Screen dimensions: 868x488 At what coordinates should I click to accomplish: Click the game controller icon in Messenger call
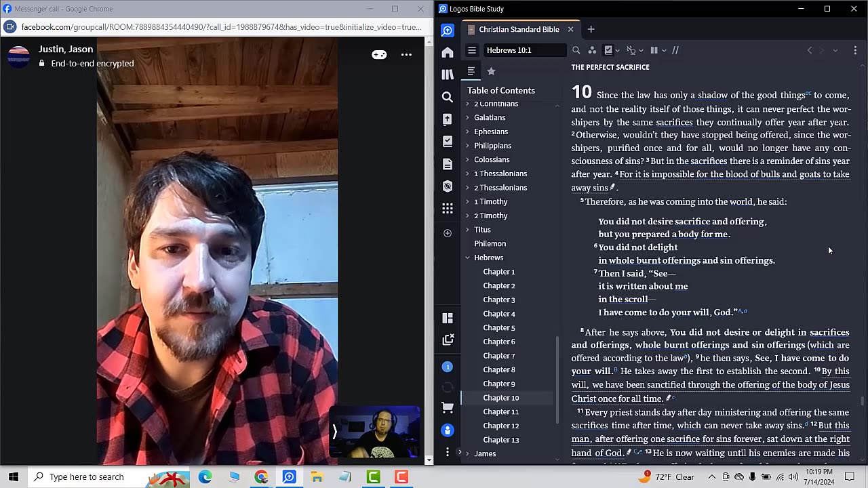click(x=379, y=55)
